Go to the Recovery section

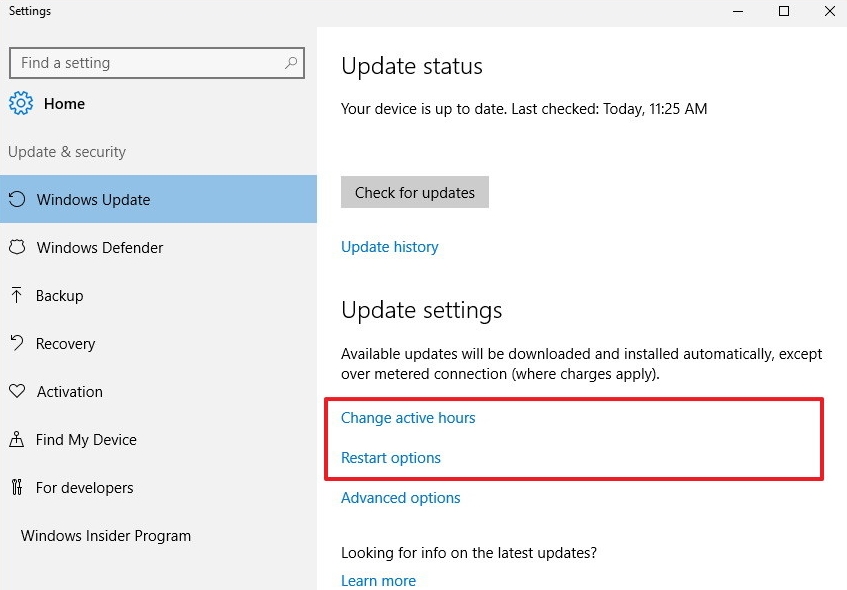pos(65,343)
